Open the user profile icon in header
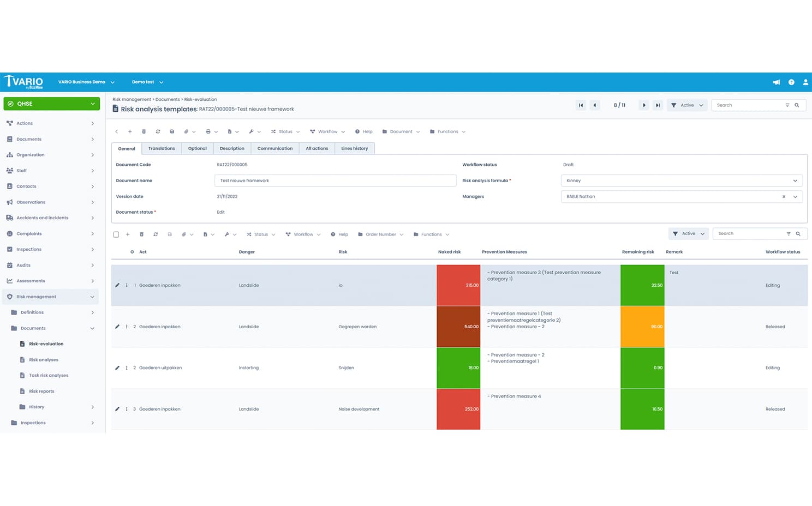The width and height of the screenshot is (812, 506). [x=805, y=82]
